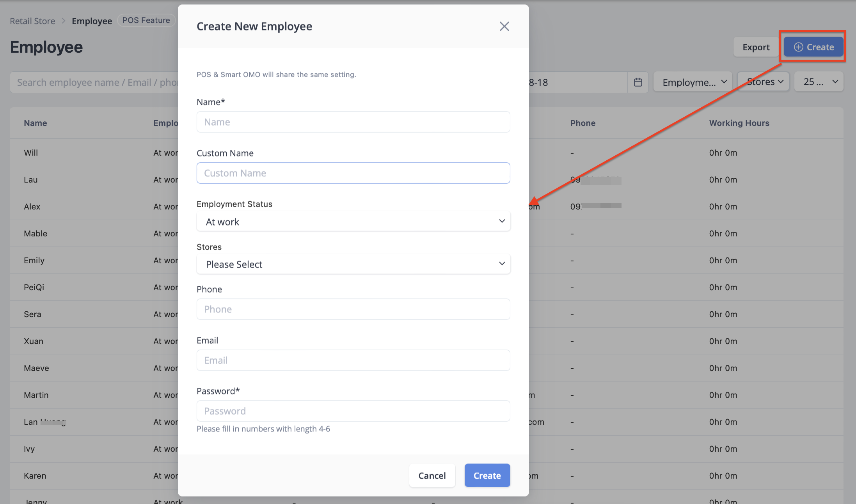856x504 pixels.
Task: Click the date range field ending 8-18
Action: [578, 82]
